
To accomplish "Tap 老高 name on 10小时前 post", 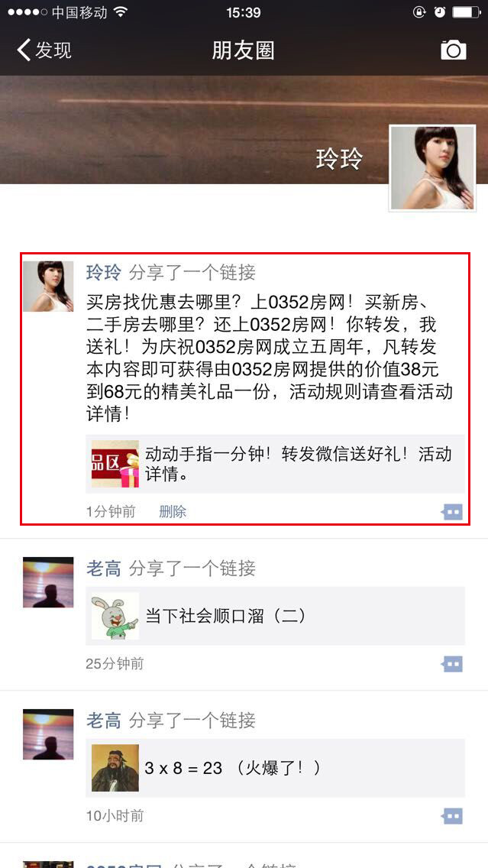I will point(103,721).
